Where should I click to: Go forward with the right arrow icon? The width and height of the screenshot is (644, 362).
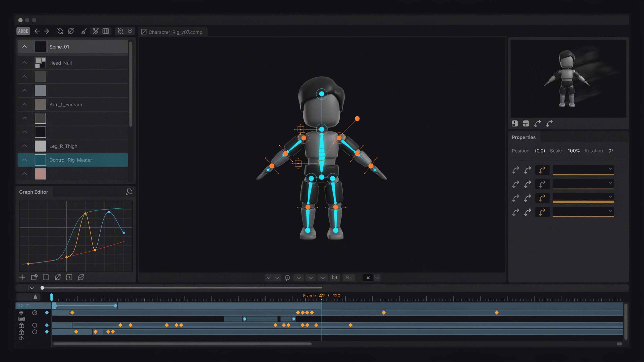click(x=47, y=31)
